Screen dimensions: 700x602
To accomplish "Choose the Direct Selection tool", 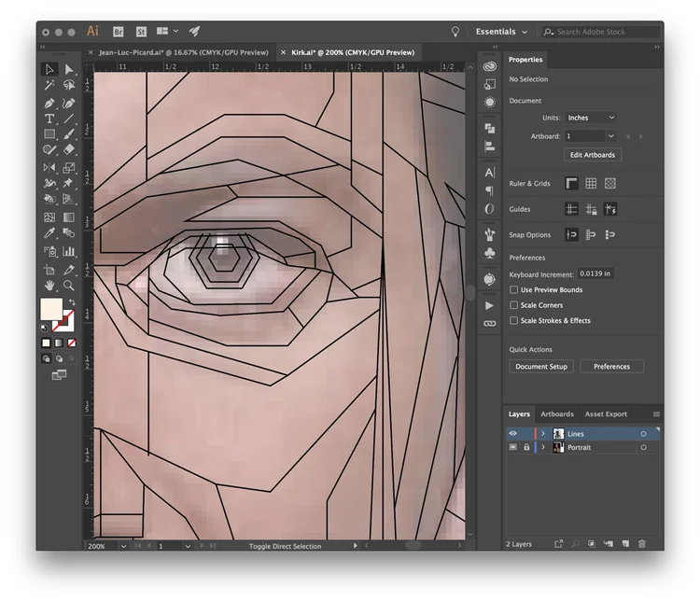I will (69, 69).
